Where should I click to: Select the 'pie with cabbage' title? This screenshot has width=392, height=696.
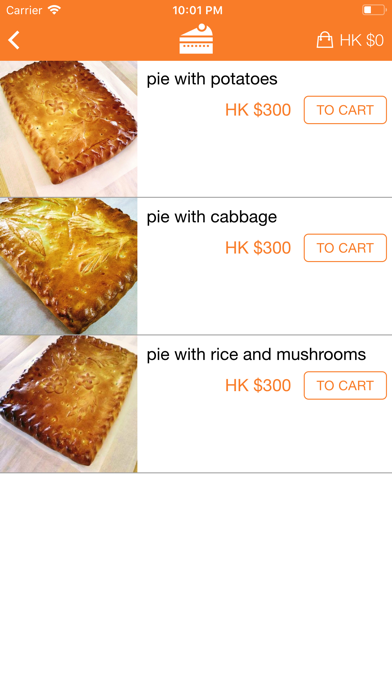(212, 217)
